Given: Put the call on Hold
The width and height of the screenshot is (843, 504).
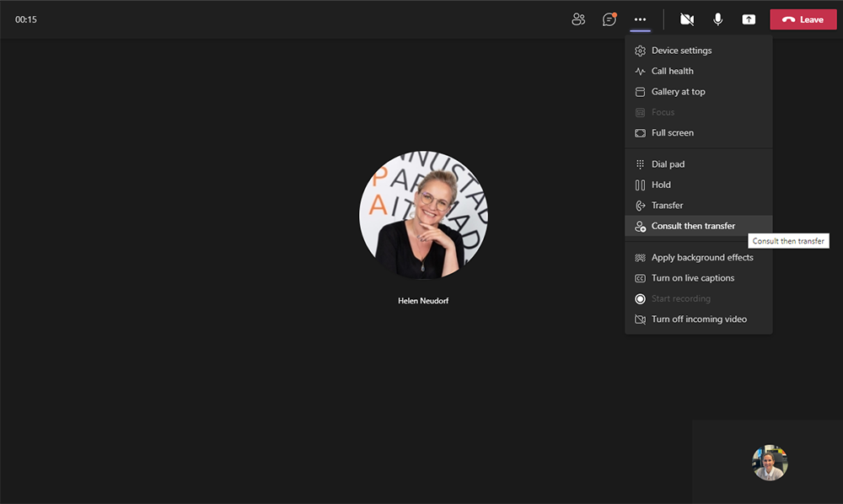Looking at the screenshot, I should point(661,185).
